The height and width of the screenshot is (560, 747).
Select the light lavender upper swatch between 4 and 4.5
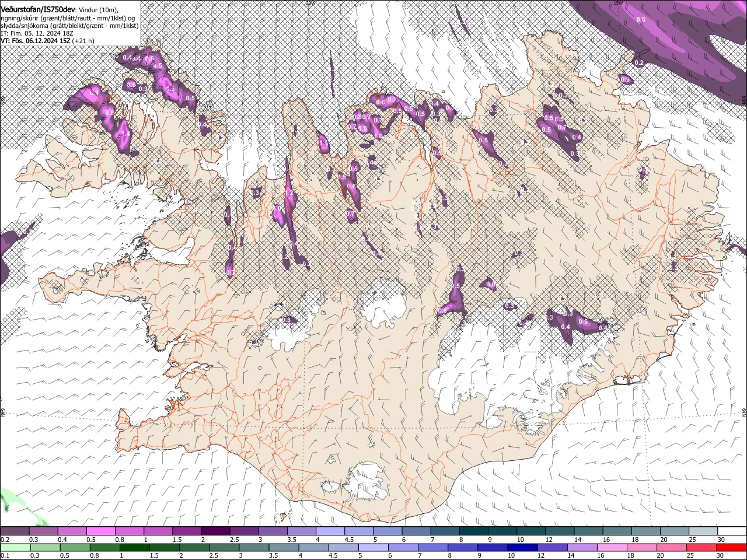(329, 531)
